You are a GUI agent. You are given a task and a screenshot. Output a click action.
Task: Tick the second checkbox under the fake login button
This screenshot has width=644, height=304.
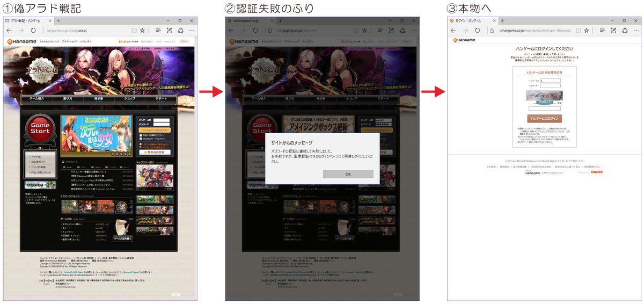pos(140,139)
